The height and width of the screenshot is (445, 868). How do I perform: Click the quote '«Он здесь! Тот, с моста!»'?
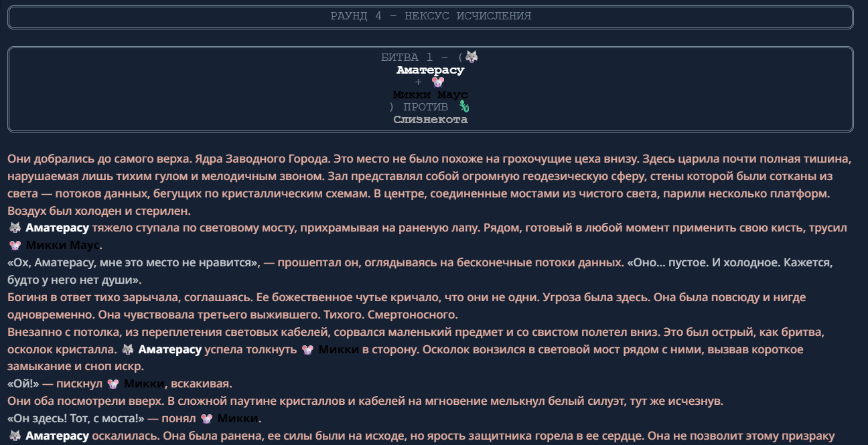[x=77, y=419]
